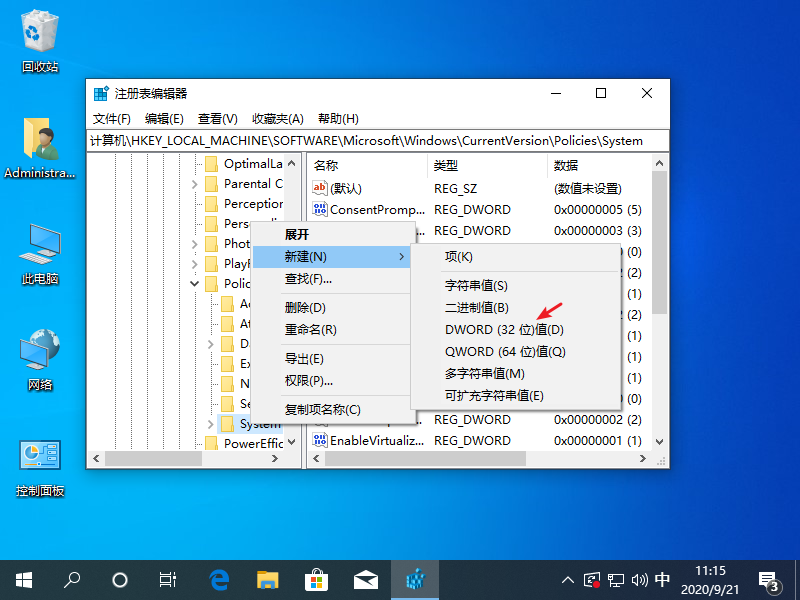Open the 查看(V) menu
Viewport: 800px width, 600px height.
[218, 118]
